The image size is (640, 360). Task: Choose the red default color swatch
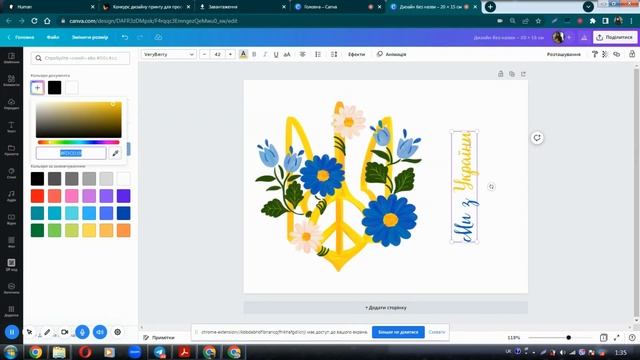(x=37, y=196)
